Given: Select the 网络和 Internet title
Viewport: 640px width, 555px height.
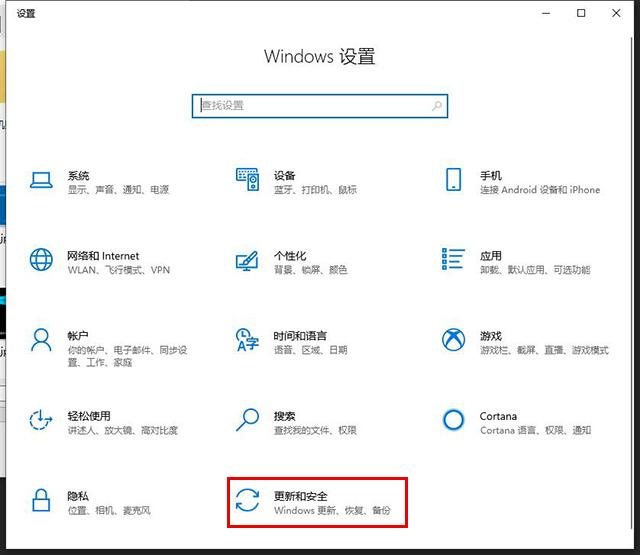Looking at the screenshot, I should 103,256.
